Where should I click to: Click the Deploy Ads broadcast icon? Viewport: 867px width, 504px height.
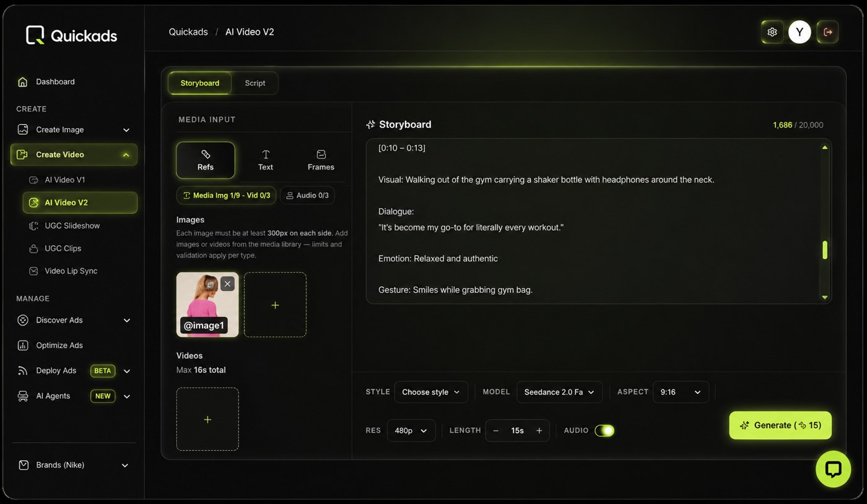point(23,371)
